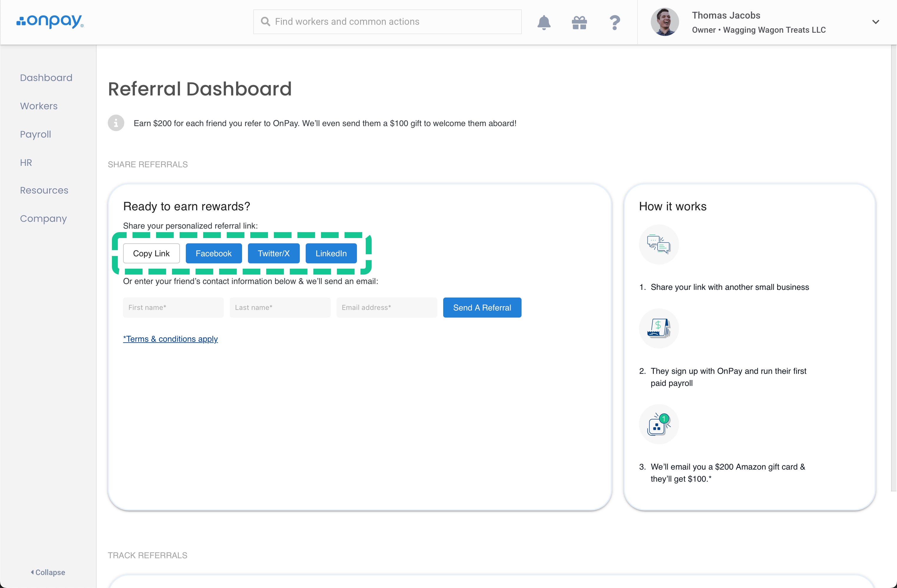Click Thomas Jacobs profile avatar

pos(664,22)
